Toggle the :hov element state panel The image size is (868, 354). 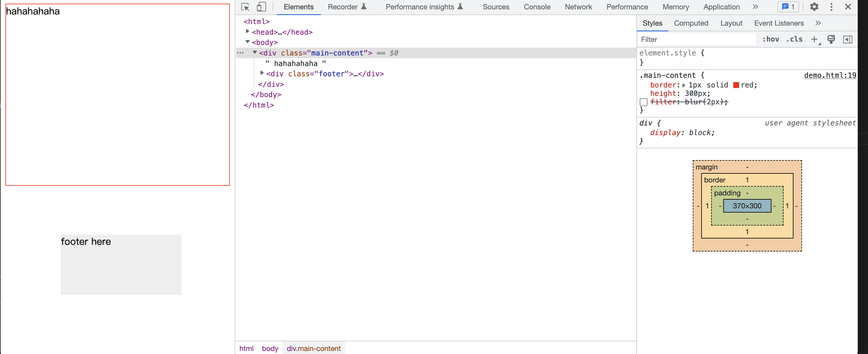coord(771,40)
